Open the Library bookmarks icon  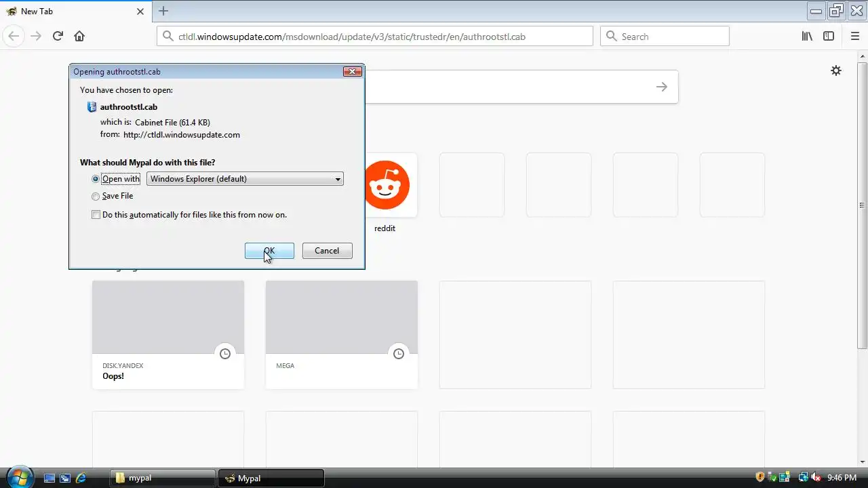tap(807, 36)
